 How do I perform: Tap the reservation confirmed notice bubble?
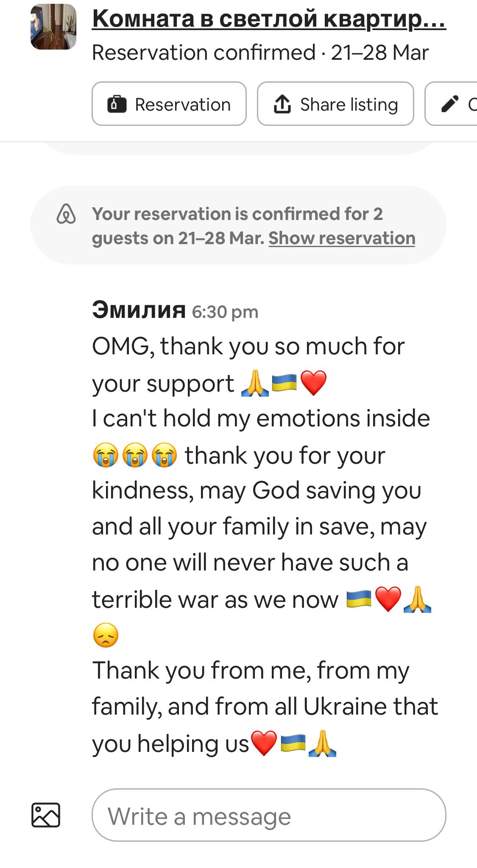(238, 225)
